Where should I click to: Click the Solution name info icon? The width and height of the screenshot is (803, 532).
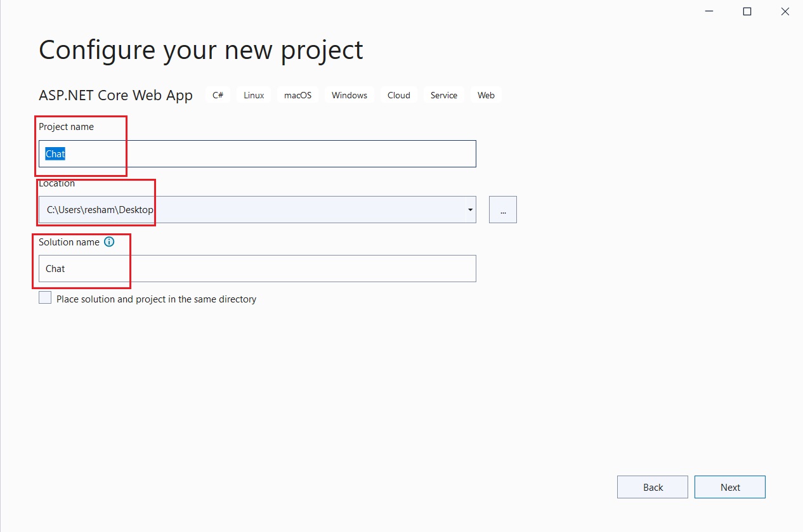(x=109, y=242)
